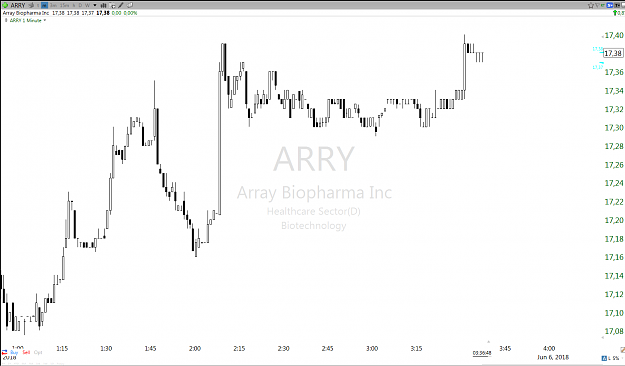Switch to 3m chart interval

(x=53, y=5)
